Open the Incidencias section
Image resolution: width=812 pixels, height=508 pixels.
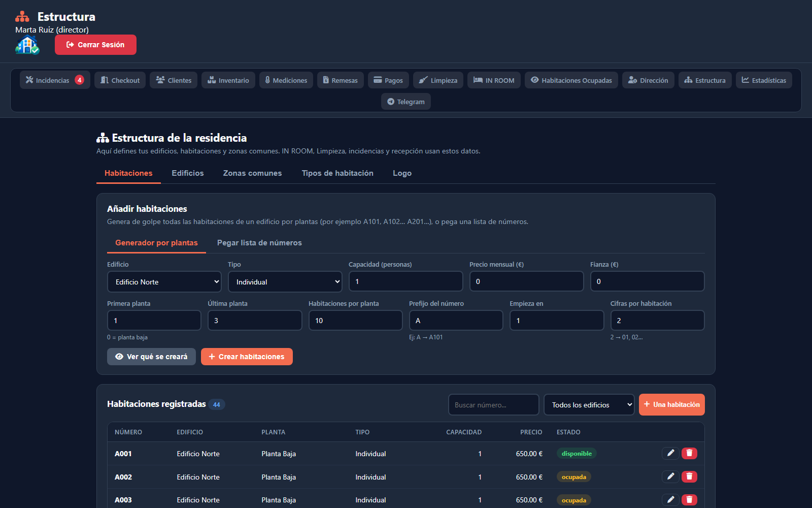point(55,80)
